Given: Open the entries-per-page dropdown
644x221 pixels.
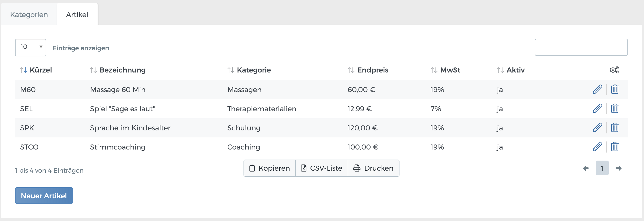Looking at the screenshot, I should [31, 47].
